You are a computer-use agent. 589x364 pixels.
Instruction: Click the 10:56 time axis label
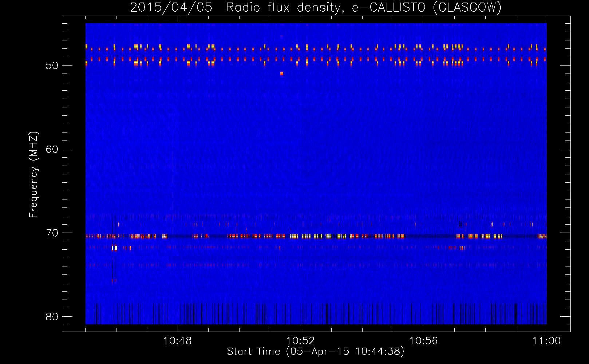(423, 341)
